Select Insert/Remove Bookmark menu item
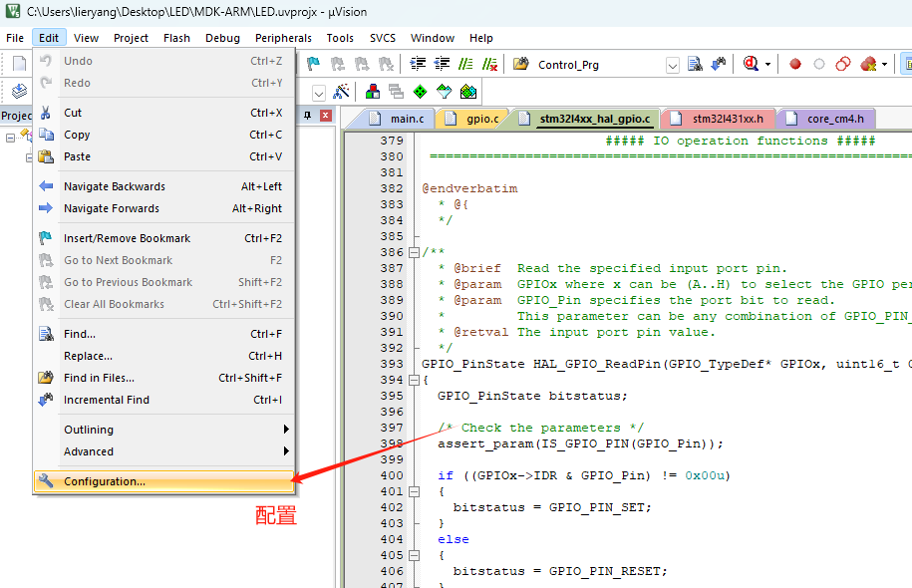This screenshot has width=912, height=588. (164, 238)
